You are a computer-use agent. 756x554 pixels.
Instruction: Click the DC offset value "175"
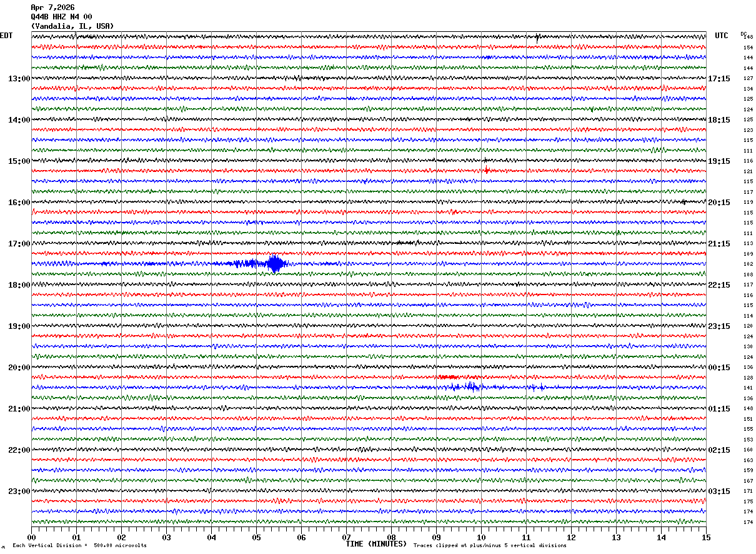[x=748, y=501]
